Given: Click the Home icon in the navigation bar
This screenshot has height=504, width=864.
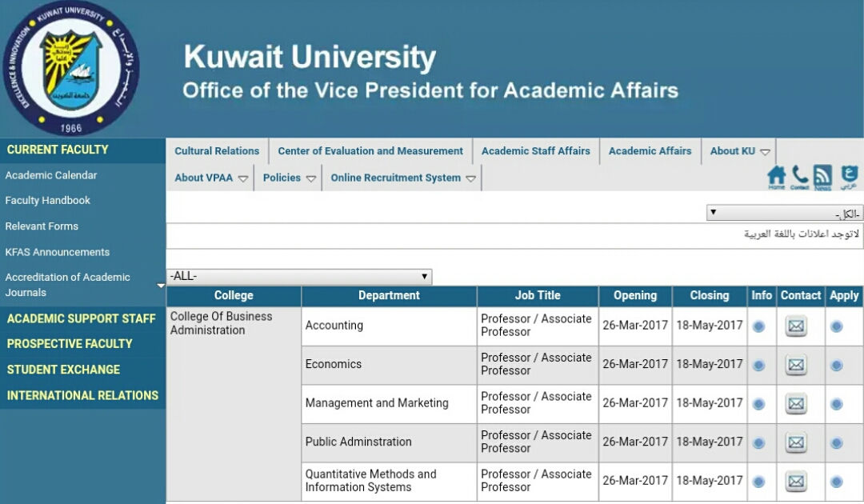Looking at the screenshot, I should (x=776, y=178).
